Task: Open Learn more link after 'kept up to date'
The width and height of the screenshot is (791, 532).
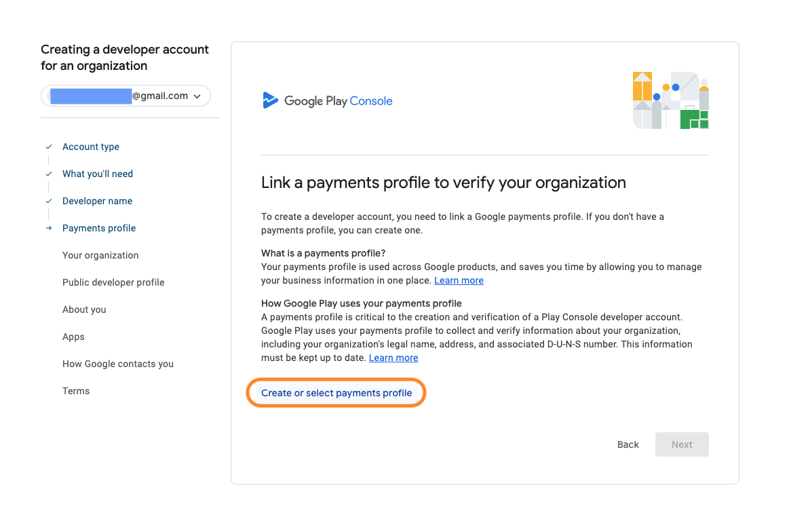Action: click(x=393, y=358)
